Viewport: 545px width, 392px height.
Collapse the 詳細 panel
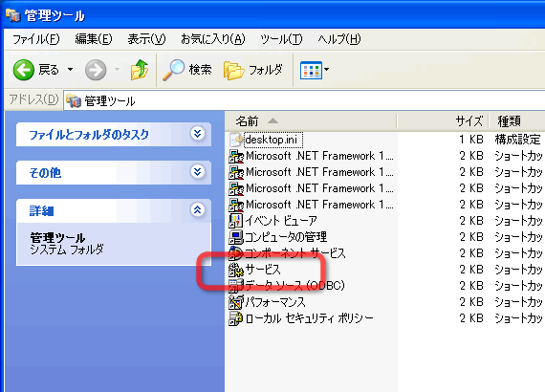click(197, 209)
